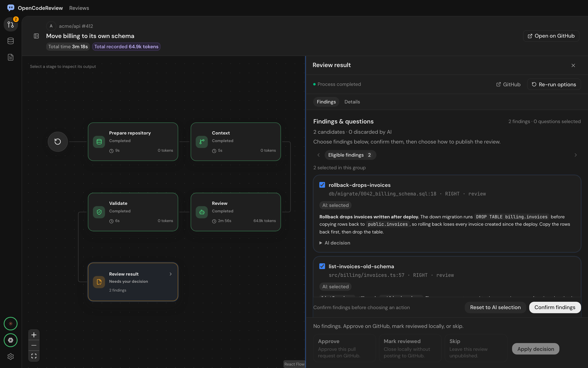This screenshot has width=588, height=368.
Task: Uncheck the rollback-drops-invoices finding
Action: pyautogui.click(x=322, y=185)
